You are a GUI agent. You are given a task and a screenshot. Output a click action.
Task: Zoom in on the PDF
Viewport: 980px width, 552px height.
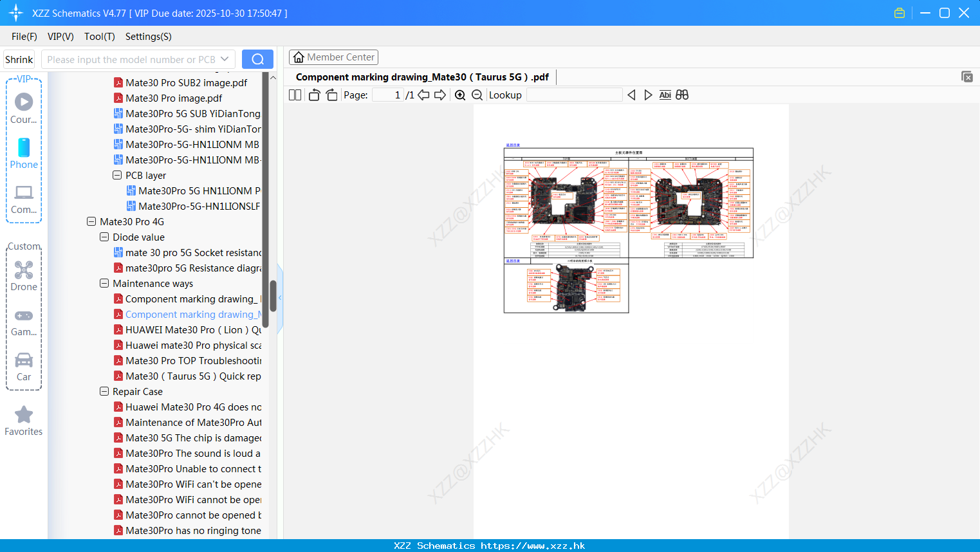coord(460,95)
